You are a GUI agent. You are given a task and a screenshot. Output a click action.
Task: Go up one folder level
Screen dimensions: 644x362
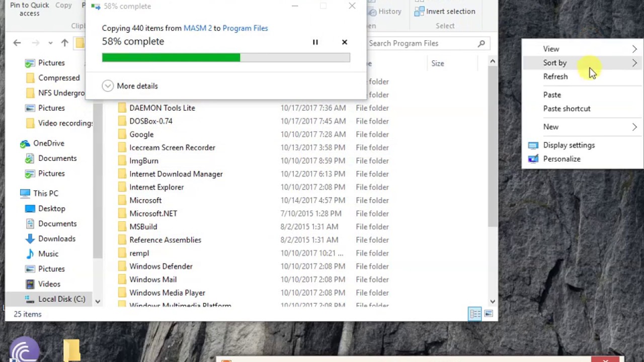coord(64,43)
